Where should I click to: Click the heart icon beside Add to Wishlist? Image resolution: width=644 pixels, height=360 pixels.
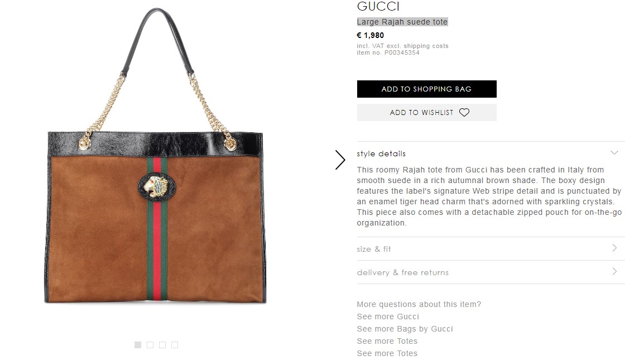(x=464, y=113)
